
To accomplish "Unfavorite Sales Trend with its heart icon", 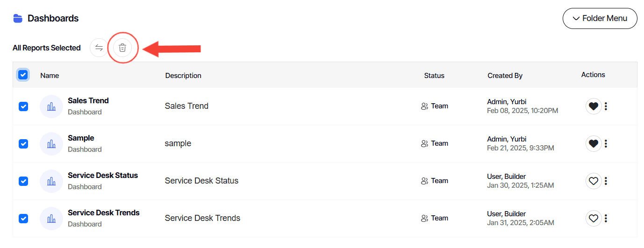I will (x=594, y=106).
